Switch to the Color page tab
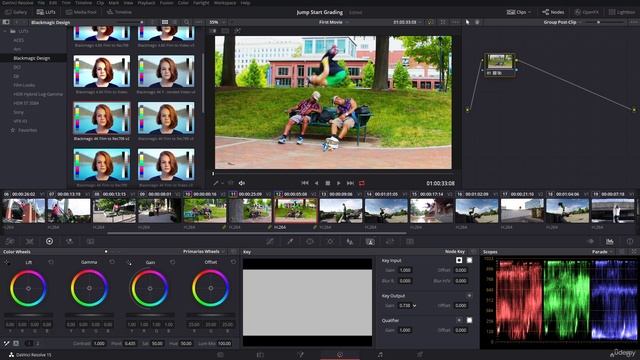The image size is (640, 360). 340,355
